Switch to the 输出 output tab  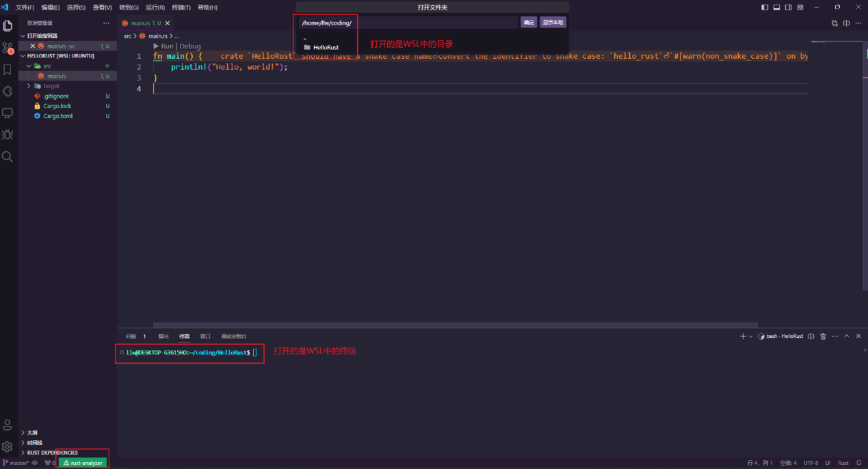click(x=163, y=336)
